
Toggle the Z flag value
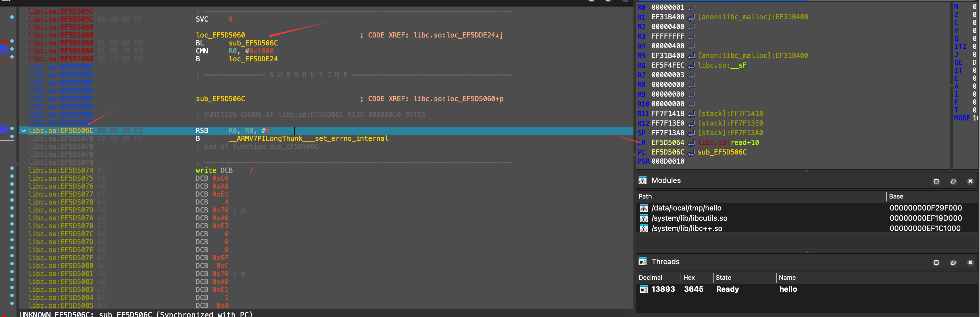[x=974, y=15]
